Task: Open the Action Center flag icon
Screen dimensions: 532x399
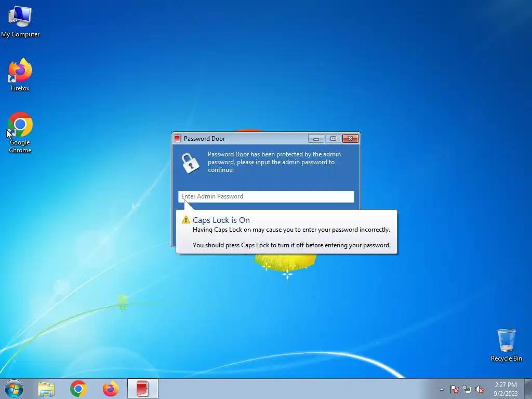Action: coord(455,389)
